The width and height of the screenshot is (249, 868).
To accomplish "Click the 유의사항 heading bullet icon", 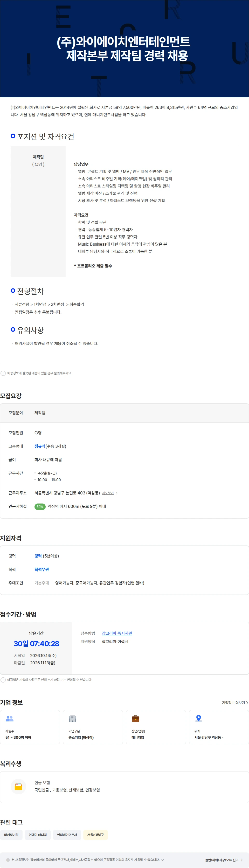I will [x=13, y=329].
